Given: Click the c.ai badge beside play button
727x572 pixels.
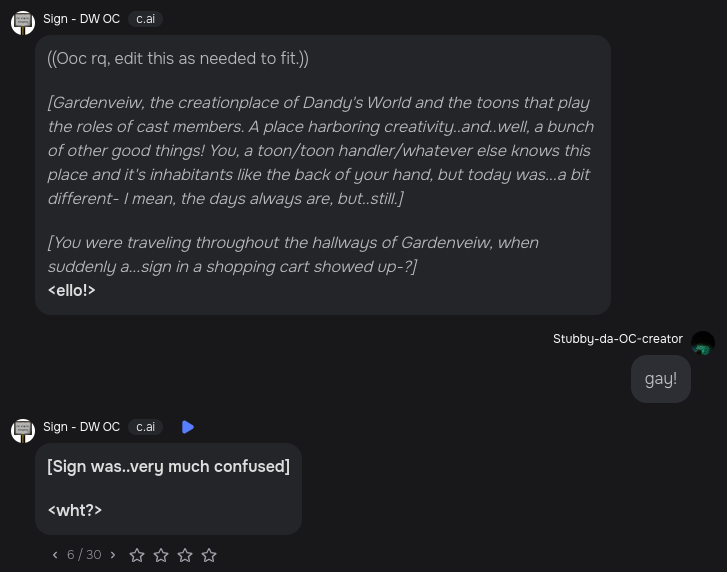Looking at the screenshot, I should 145,427.
